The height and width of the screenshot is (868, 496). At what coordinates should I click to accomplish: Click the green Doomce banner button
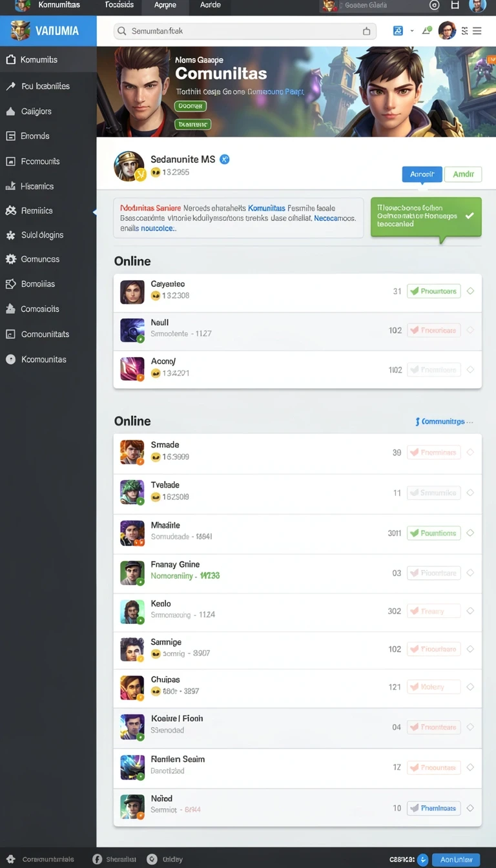coord(191,106)
